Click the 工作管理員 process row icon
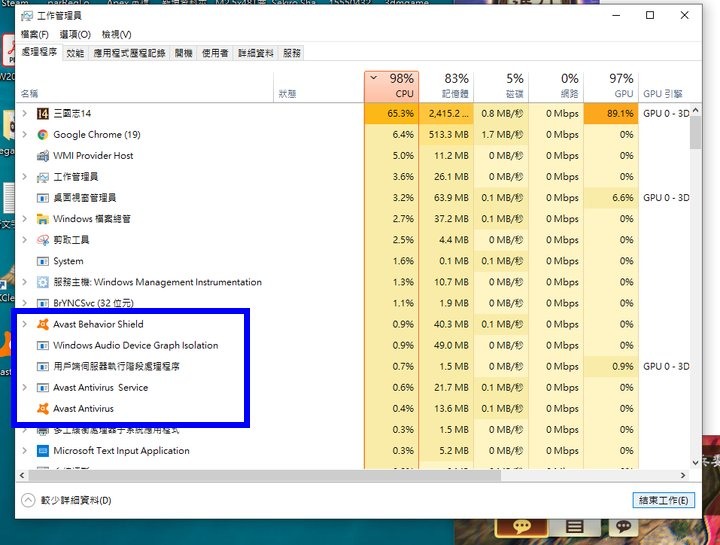The width and height of the screenshot is (720, 545). point(43,177)
